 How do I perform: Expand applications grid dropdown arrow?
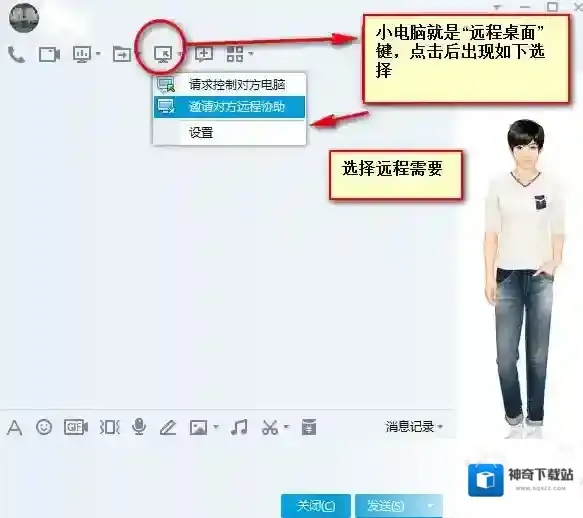click(x=251, y=54)
